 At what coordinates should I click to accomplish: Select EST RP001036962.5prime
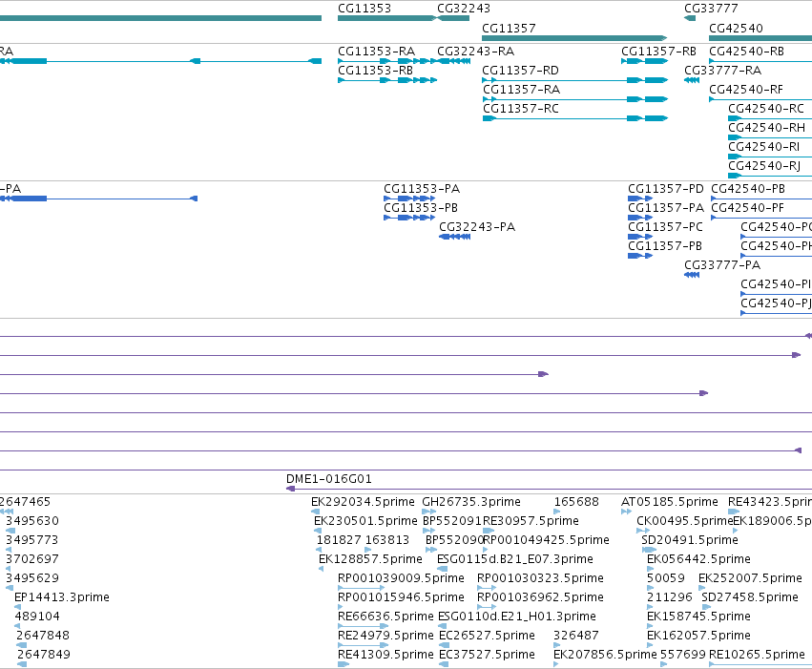(x=487, y=607)
